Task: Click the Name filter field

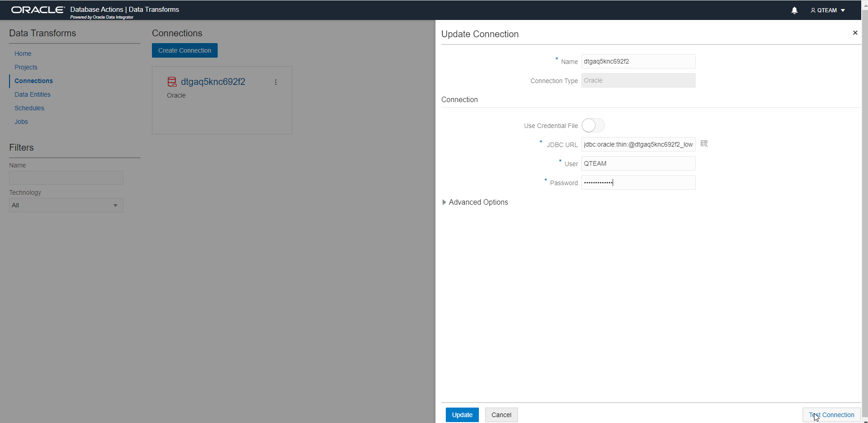Action: 66,177
